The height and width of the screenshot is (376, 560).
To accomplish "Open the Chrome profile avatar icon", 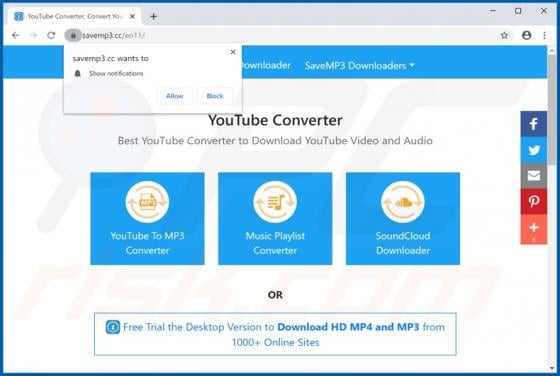I will tap(526, 35).
